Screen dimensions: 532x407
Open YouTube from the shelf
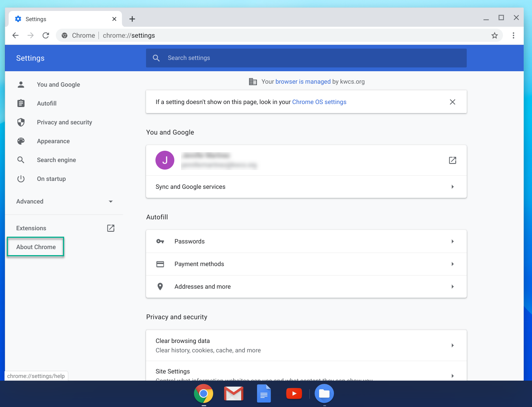click(x=294, y=394)
